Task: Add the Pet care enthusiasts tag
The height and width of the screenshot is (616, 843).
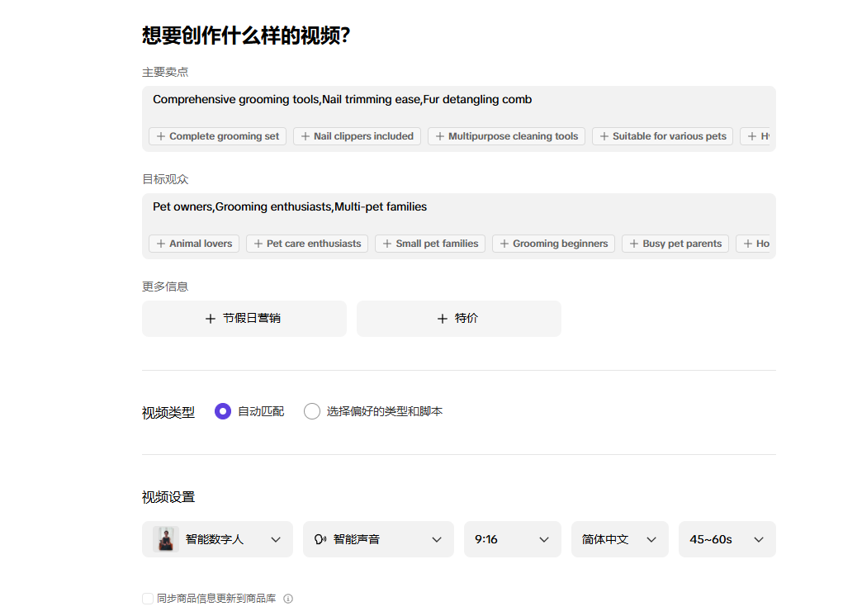Action: [307, 244]
